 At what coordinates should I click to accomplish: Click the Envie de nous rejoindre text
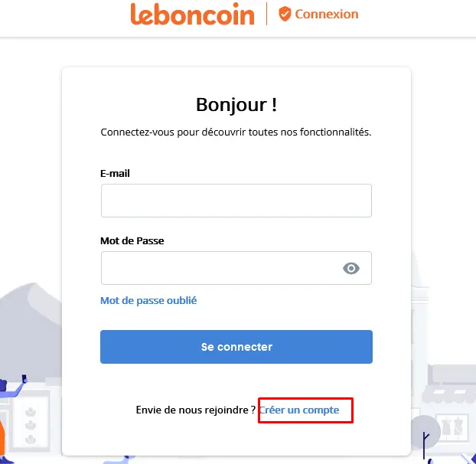tap(195, 410)
